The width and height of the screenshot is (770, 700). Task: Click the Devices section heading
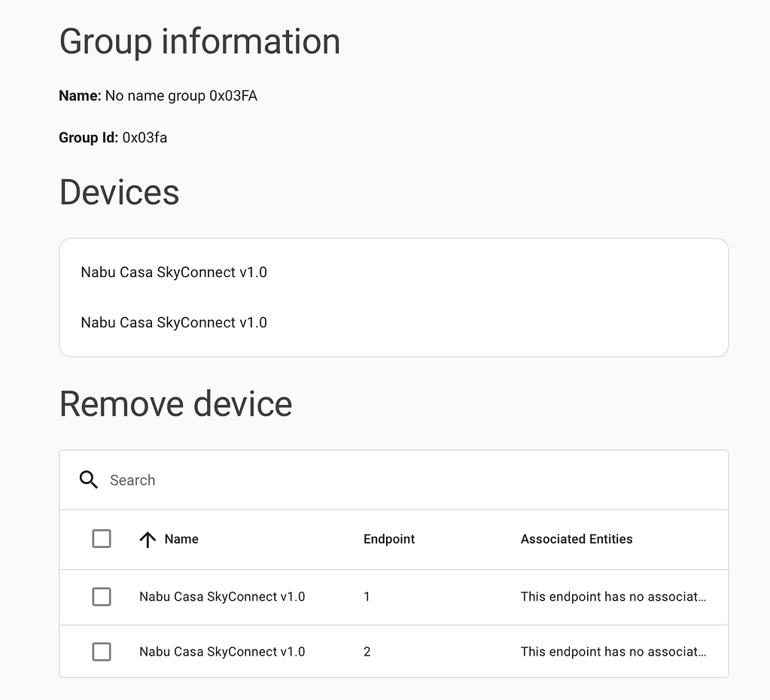coord(119,193)
